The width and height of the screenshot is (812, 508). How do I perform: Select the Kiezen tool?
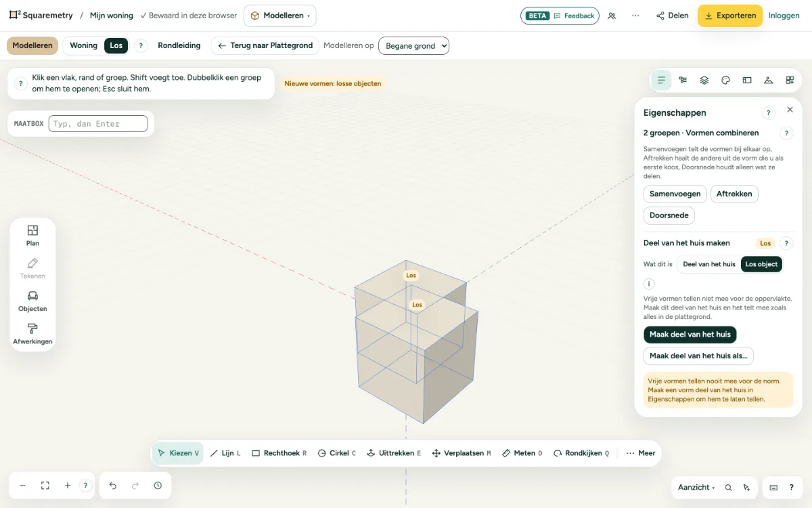point(178,453)
